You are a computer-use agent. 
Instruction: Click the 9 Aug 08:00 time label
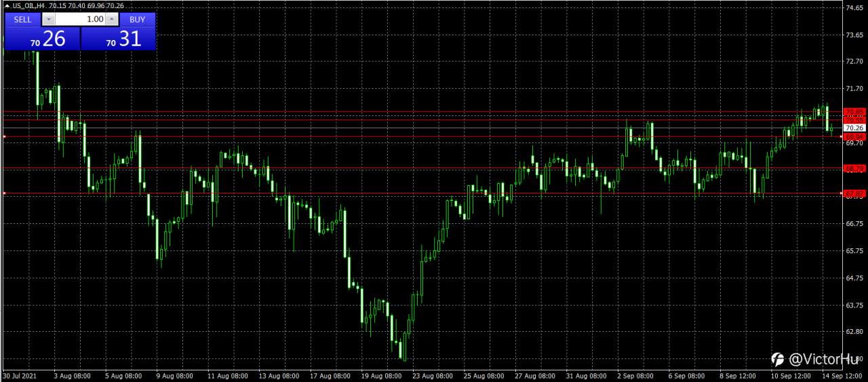(175, 375)
